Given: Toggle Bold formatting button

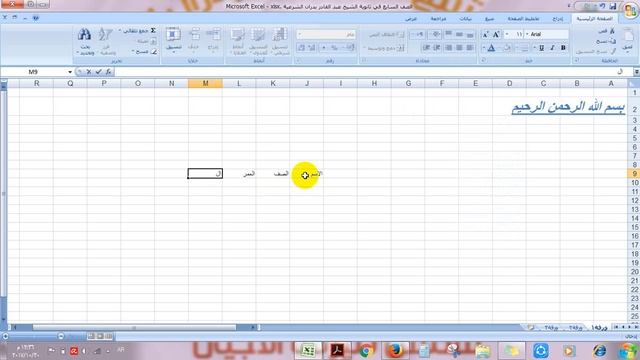Looking at the screenshot, I should pyautogui.click(x=563, y=48).
